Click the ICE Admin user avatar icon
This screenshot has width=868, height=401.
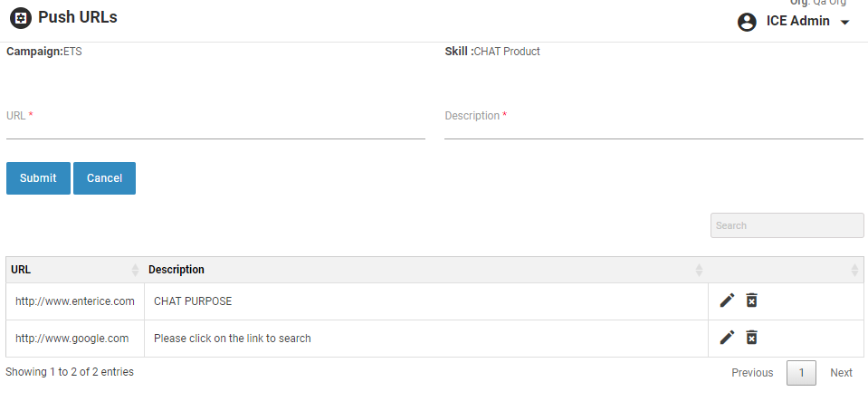pyautogui.click(x=747, y=22)
